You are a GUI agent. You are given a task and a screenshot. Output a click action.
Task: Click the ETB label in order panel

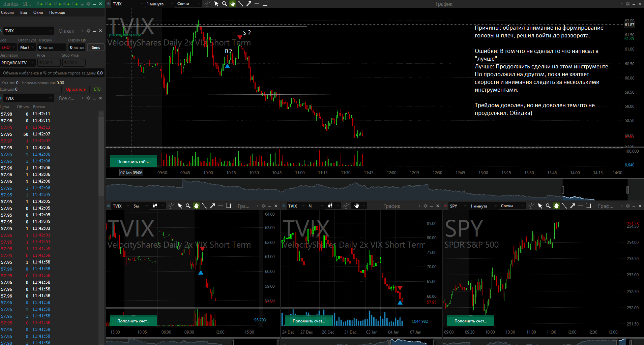point(97,89)
